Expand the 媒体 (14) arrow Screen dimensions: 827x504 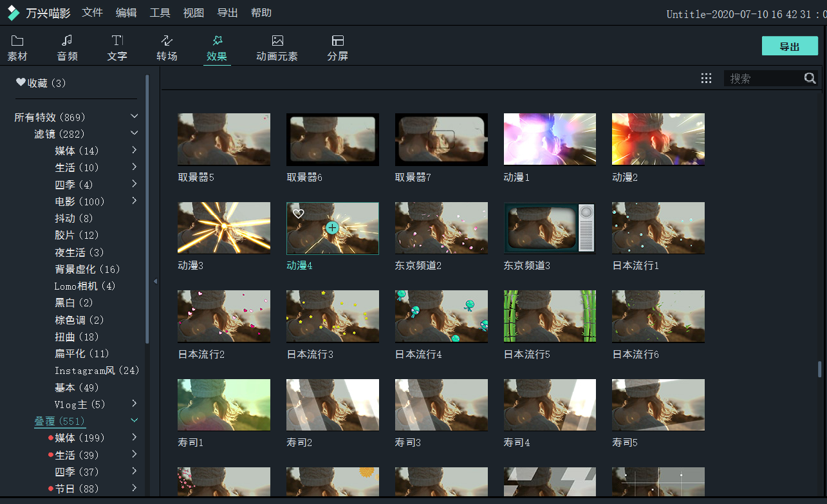pos(135,150)
